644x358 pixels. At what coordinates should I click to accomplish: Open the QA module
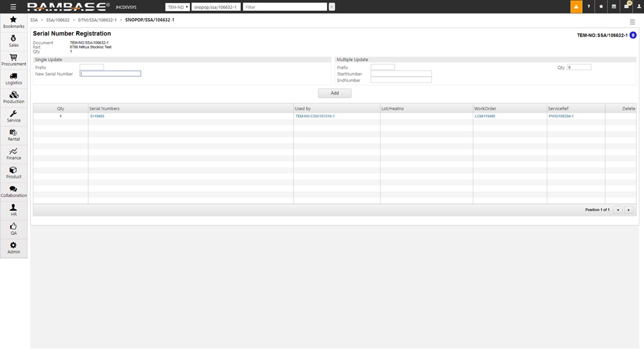(x=14, y=229)
